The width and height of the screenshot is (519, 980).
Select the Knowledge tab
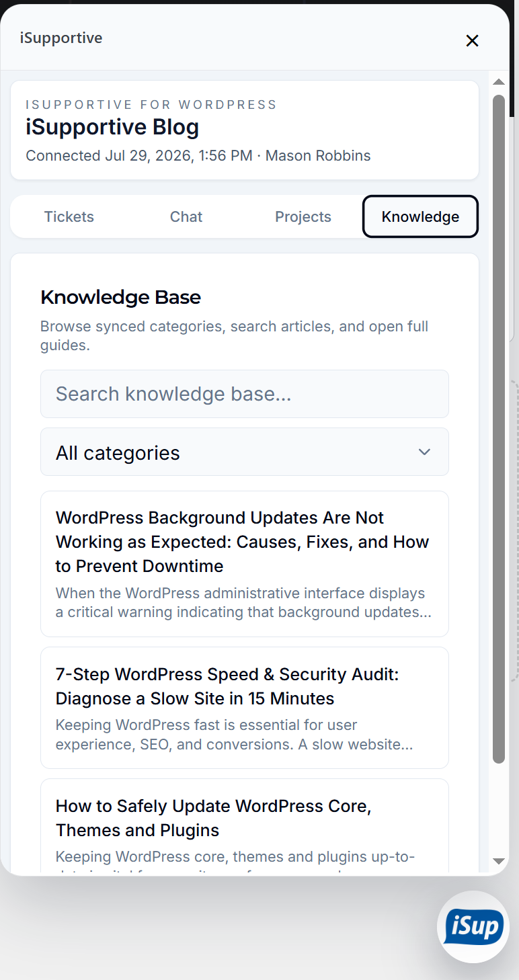pyautogui.click(x=420, y=216)
